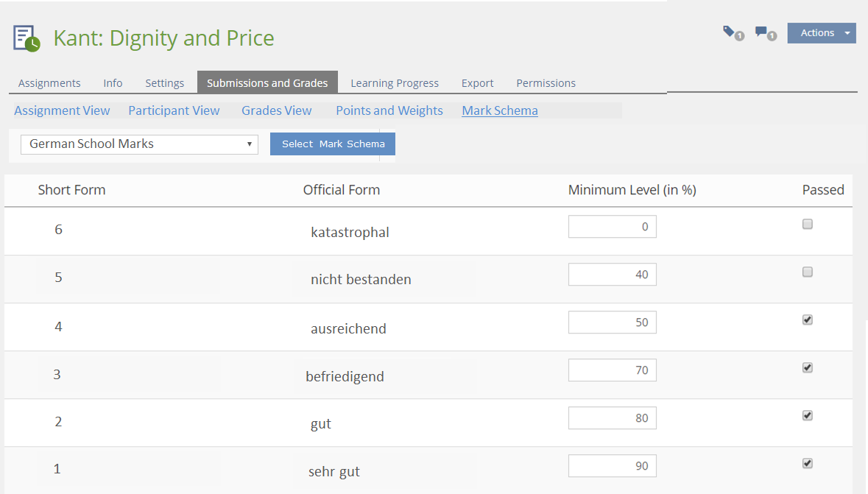Click the comments speech bubble icon
The height and width of the screenshot is (494, 868).
coord(762,32)
